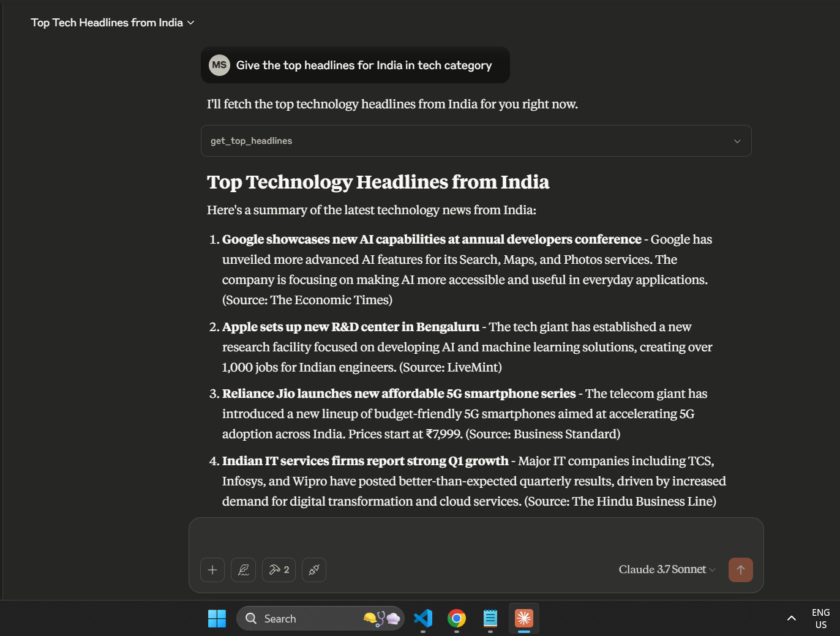Click the plus attachment button
Image resolution: width=840 pixels, height=636 pixels.
click(x=212, y=570)
